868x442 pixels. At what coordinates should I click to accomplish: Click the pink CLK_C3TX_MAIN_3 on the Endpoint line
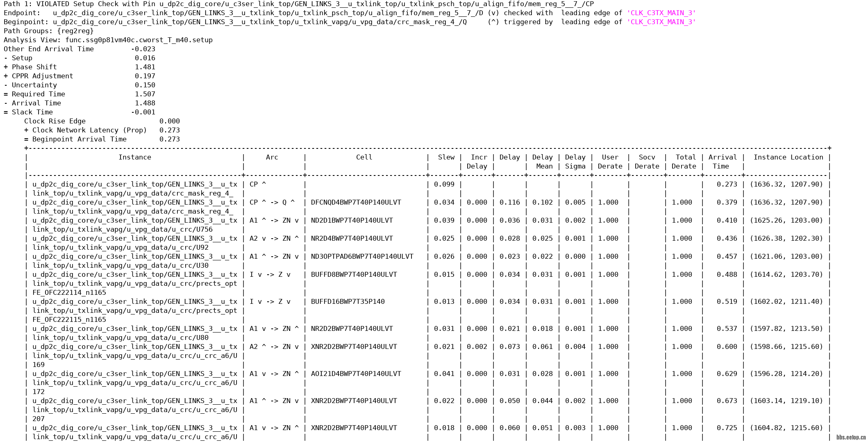point(661,13)
